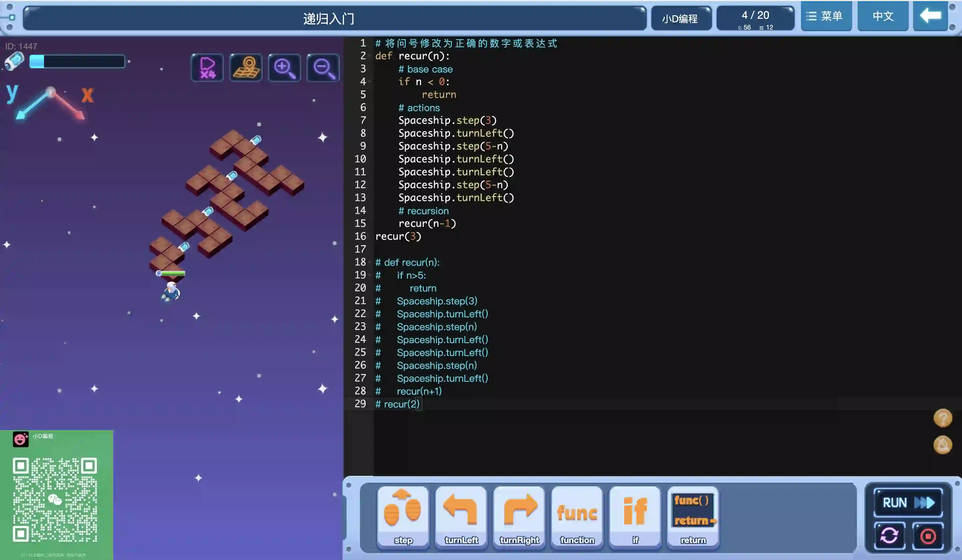Insert a function definition block
The width and height of the screenshot is (962, 560).
577,517
